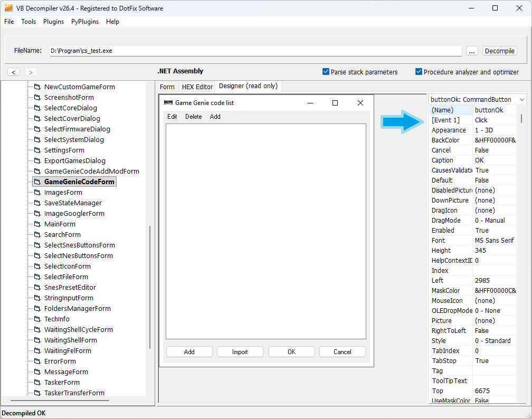Toggle Parse stack parameters checkbox
Image resolution: width=532 pixels, height=419 pixels.
pos(326,72)
